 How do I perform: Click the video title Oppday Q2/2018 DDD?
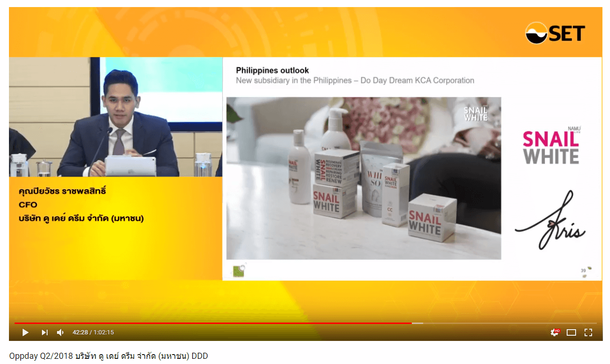click(108, 356)
